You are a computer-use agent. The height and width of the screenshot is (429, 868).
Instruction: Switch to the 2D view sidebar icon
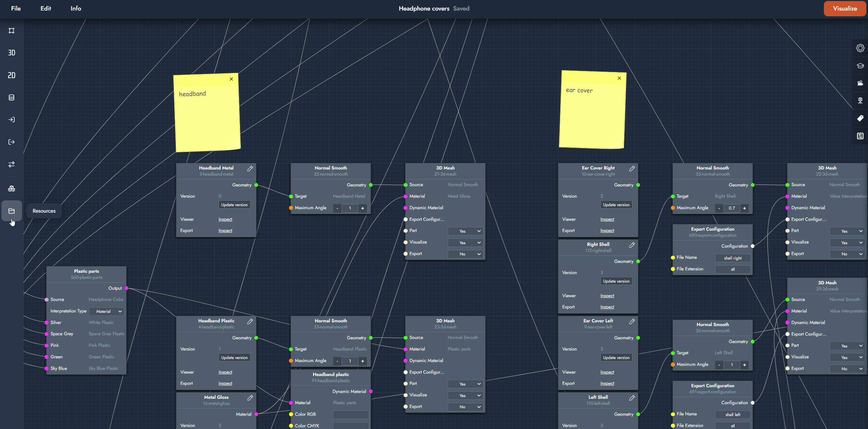pos(12,75)
